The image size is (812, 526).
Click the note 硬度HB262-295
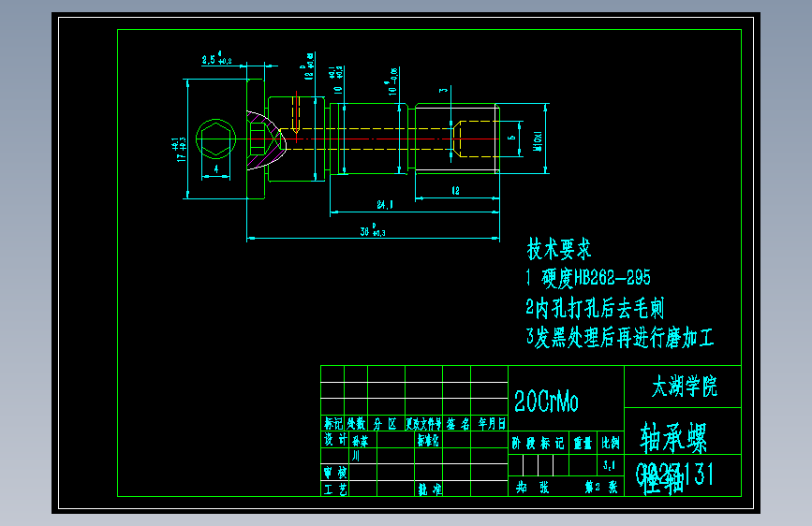tap(596, 278)
